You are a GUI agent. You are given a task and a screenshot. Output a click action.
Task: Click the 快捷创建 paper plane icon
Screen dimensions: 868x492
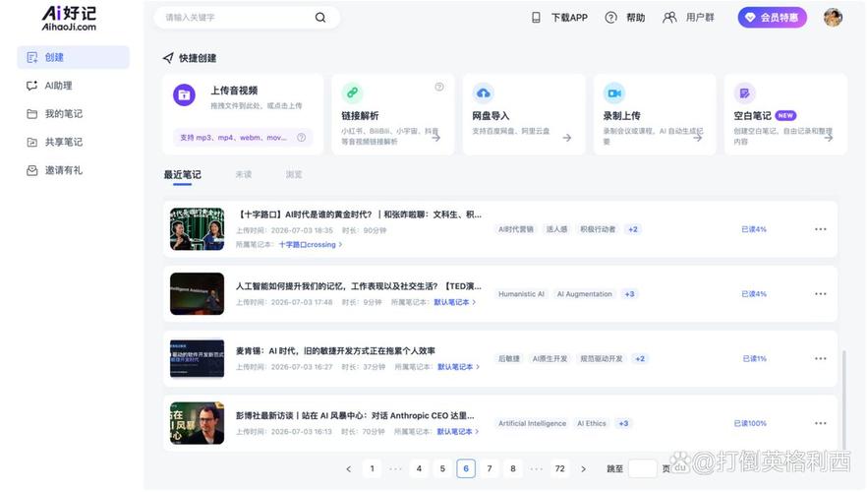point(168,58)
